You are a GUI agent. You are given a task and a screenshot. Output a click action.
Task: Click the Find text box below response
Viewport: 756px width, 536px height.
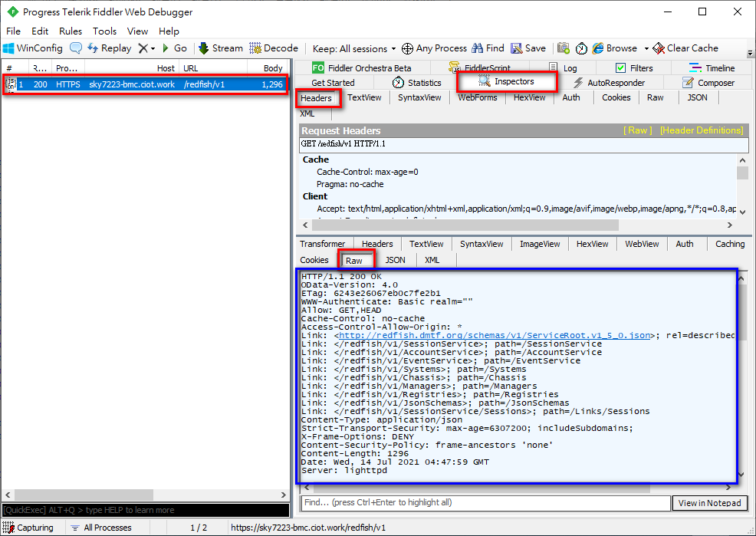pos(485,503)
